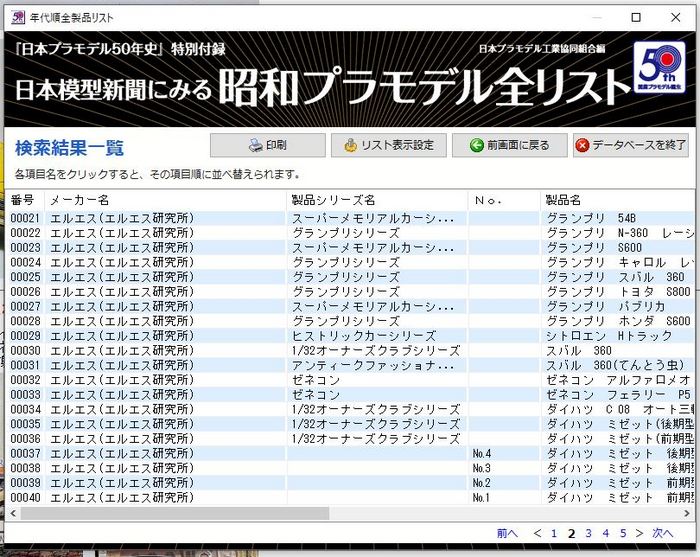Select row number 00022

click(25, 233)
